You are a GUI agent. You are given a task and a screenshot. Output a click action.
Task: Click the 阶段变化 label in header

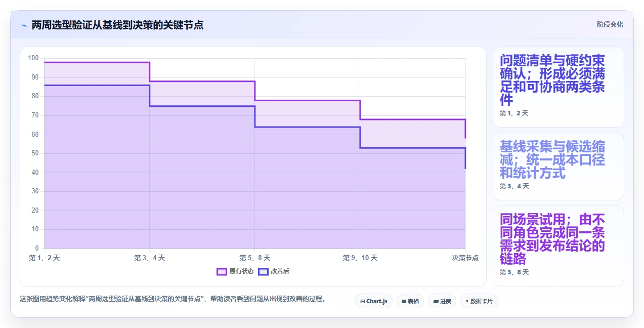pyautogui.click(x=610, y=24)
